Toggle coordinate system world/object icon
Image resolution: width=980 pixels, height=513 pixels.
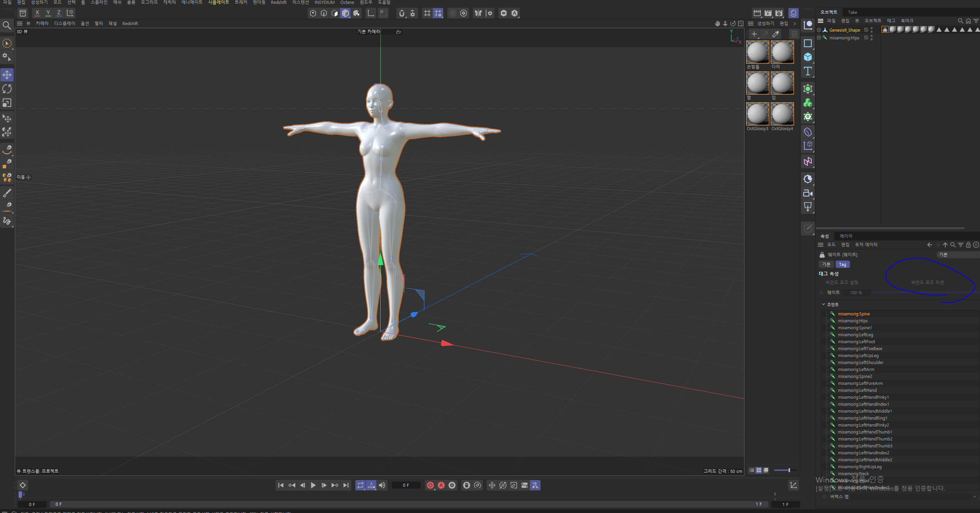coord(70,13)
